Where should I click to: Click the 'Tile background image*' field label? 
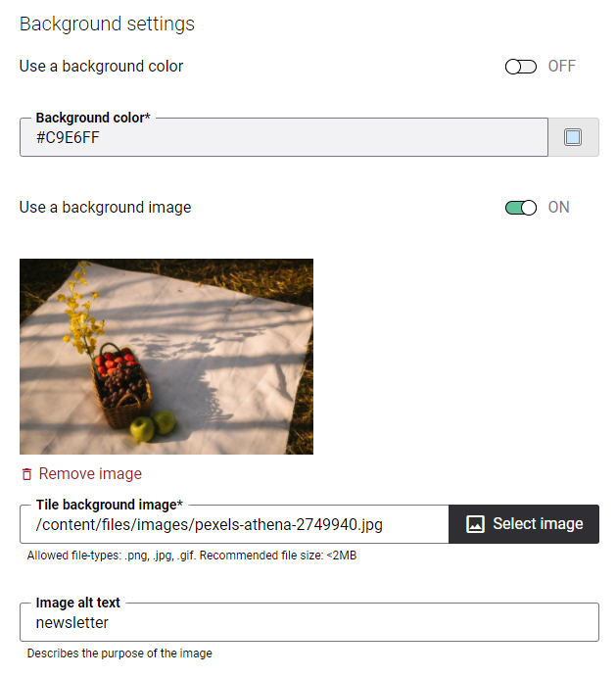point(110,505)
